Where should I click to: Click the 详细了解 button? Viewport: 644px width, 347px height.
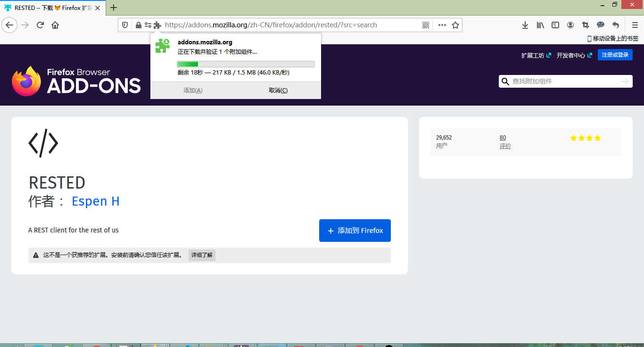[202, 255]
